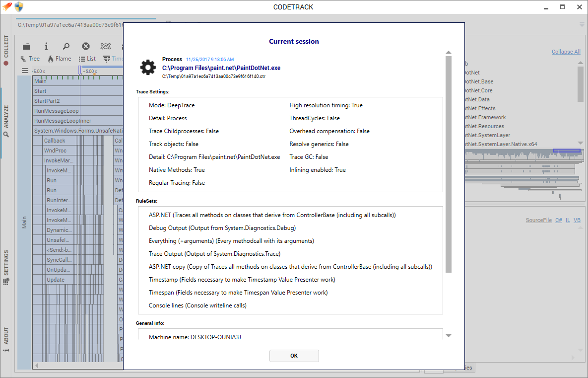
Task: Select the Update call bar
Action: pyautogui.click(x=59, y=280)
